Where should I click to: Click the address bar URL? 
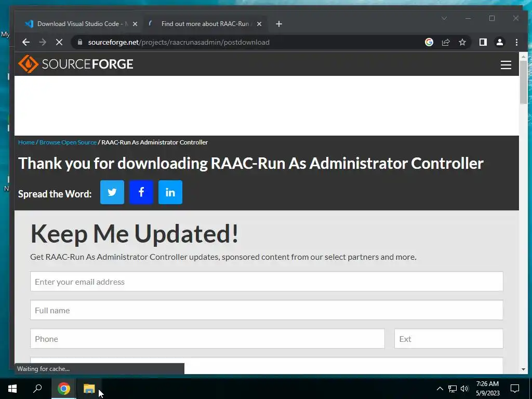click(x=179, y=42)
